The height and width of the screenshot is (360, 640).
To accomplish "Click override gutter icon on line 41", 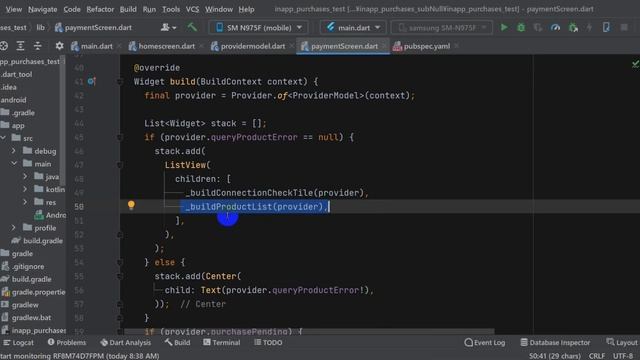I will (x=91, y=81).
